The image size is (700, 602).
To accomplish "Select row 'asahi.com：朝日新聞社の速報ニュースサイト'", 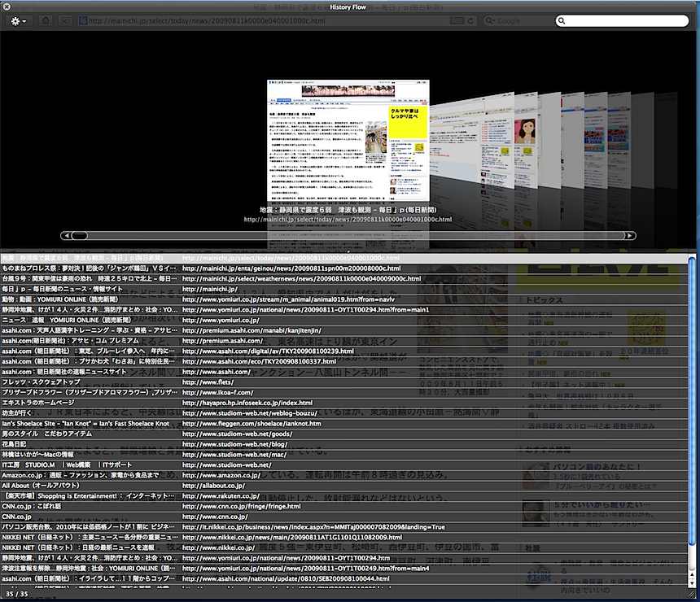I will [x=343, y=372].
